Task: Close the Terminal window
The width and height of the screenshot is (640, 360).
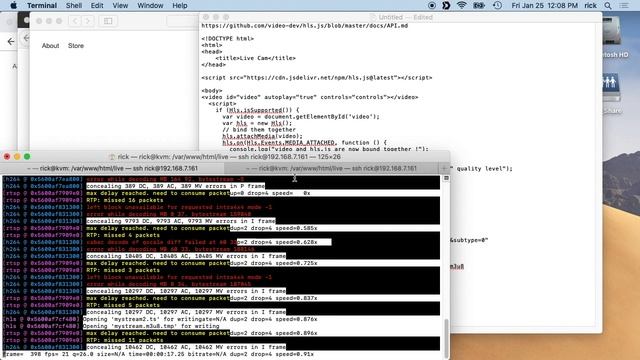Action: click(7, 157)
